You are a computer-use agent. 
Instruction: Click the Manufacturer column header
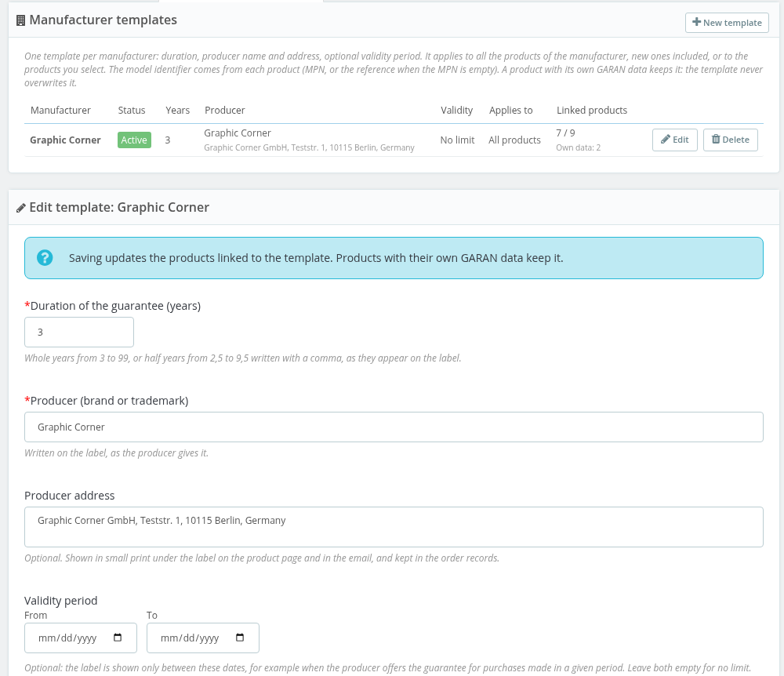click(x=60, y=110)
